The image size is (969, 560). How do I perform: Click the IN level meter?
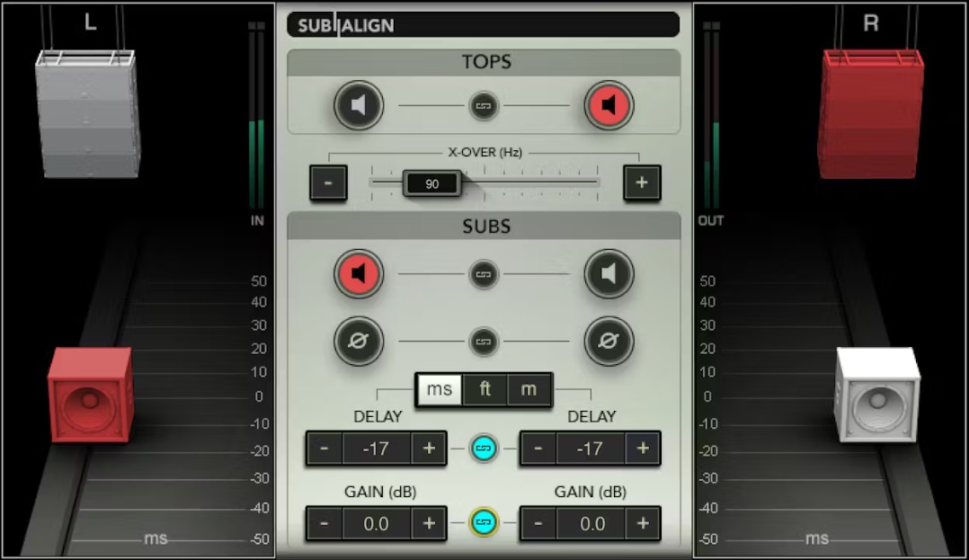256,118
